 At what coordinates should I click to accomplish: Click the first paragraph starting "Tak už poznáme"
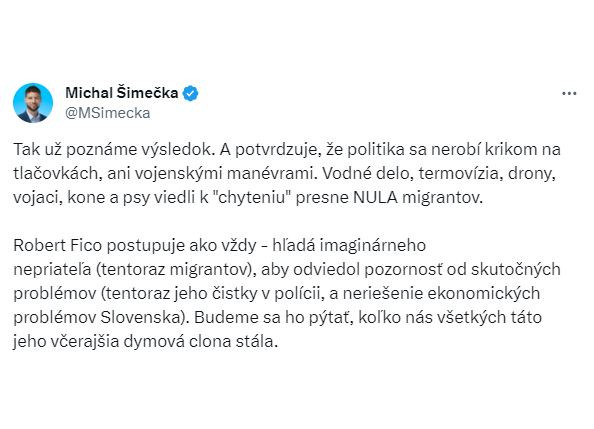pos(287,173)
